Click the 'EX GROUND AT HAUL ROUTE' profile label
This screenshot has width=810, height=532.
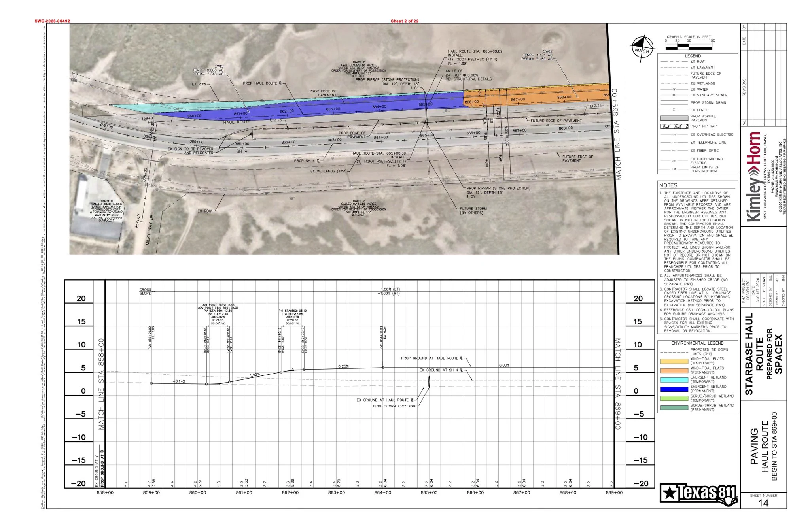(x=385, y=400)
